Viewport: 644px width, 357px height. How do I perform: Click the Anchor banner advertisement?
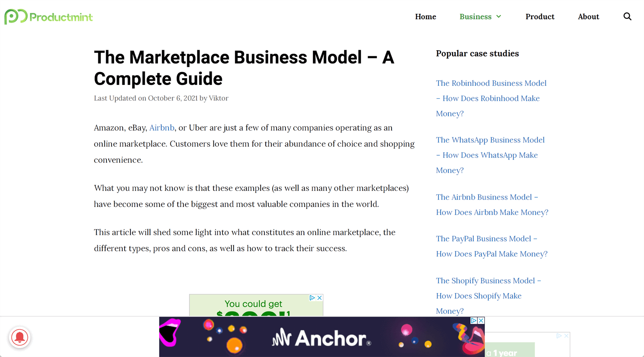pyautogui.click(x=322, y=337)
